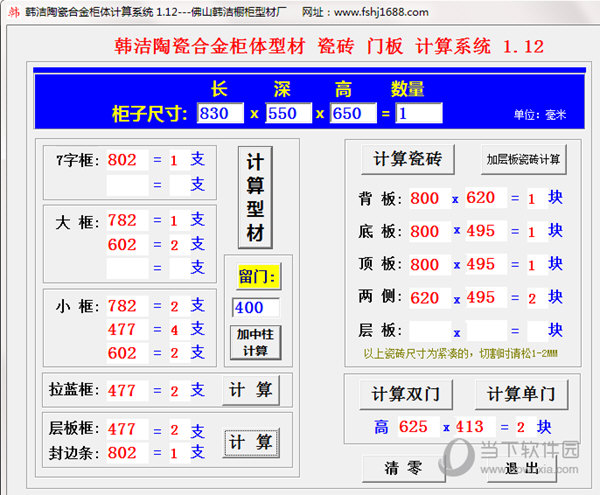Click the 计算单门 button
This screenshot has height=495, width=600.
coord(522,394)
